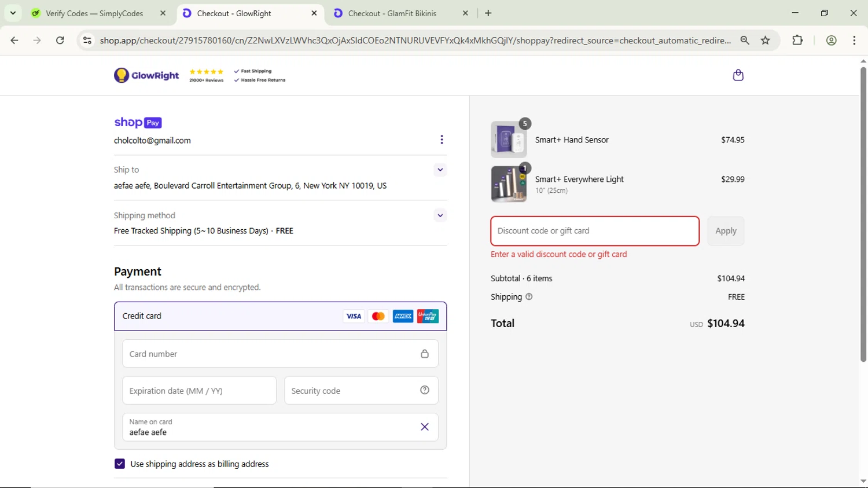This screenshot has height=488, width=868.
Task: Reload the checkout page
Action: point(60,41)
